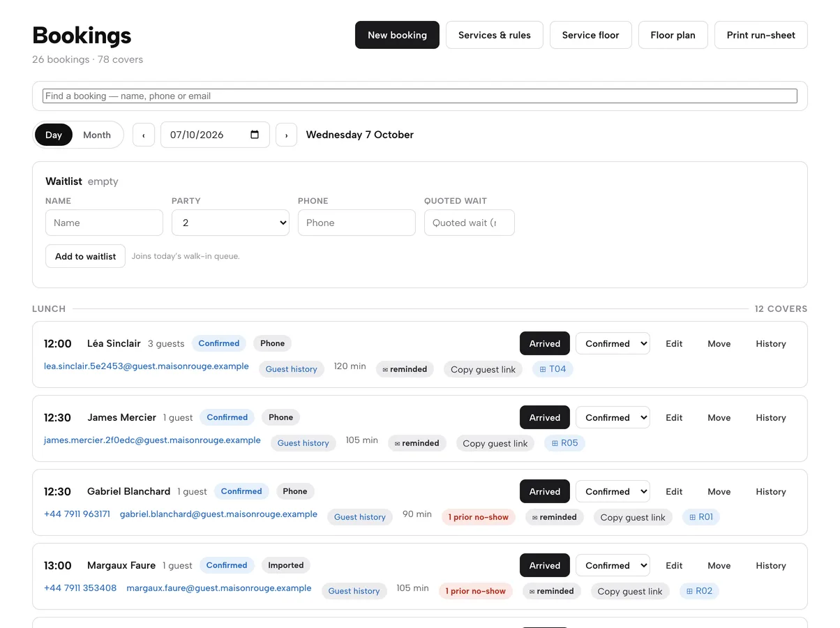Viewport: 840px width, 628px height.
Task: Click Gabriel Blanchard's 1 prior no-show tag
Action: (479, 517)
